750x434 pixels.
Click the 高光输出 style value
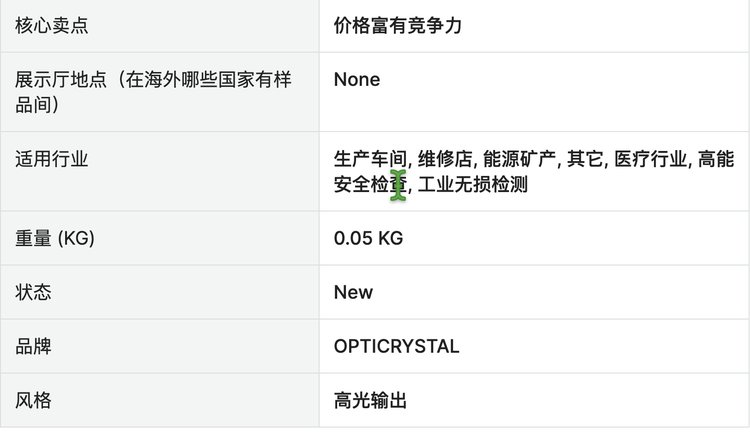point(370,401)
